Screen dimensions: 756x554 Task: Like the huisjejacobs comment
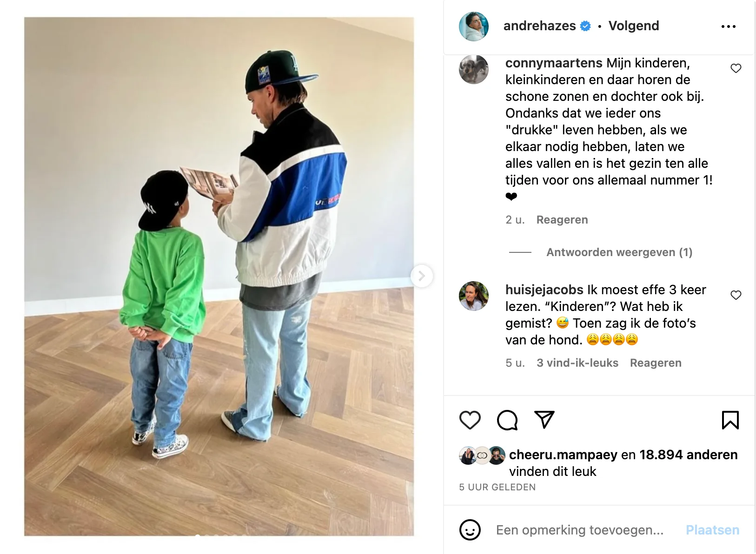click(736, 295)
